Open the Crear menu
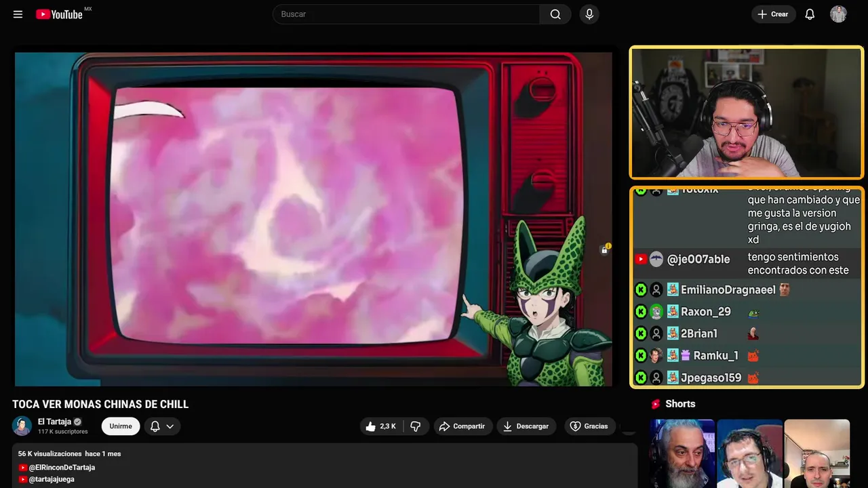 pos(773,14)
